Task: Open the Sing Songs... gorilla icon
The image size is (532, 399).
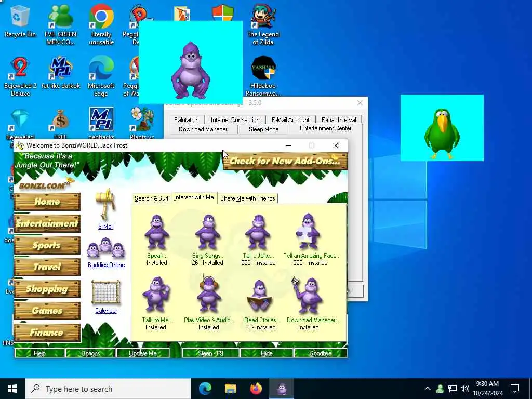Action: [x=207, y=232]
